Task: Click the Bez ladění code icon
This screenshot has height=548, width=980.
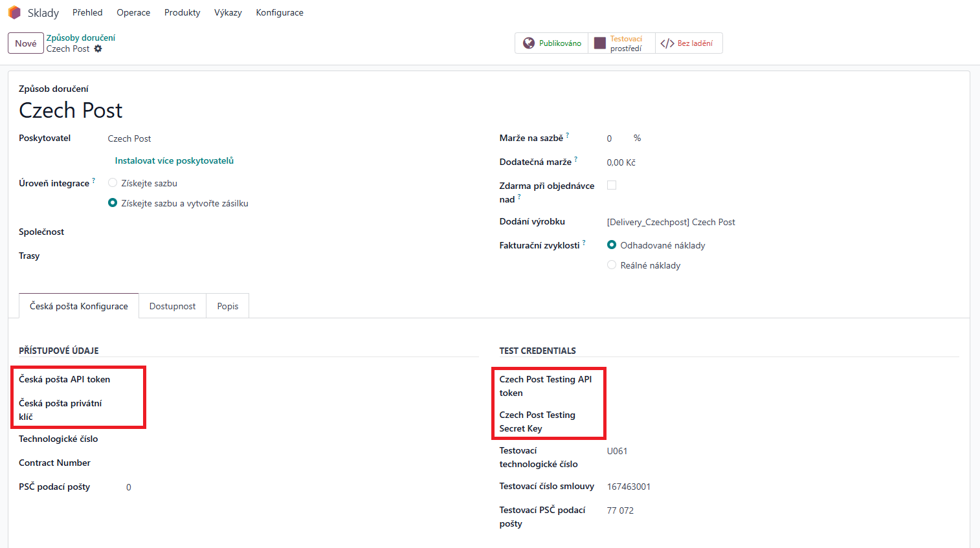Action: (x=667, y=43)
